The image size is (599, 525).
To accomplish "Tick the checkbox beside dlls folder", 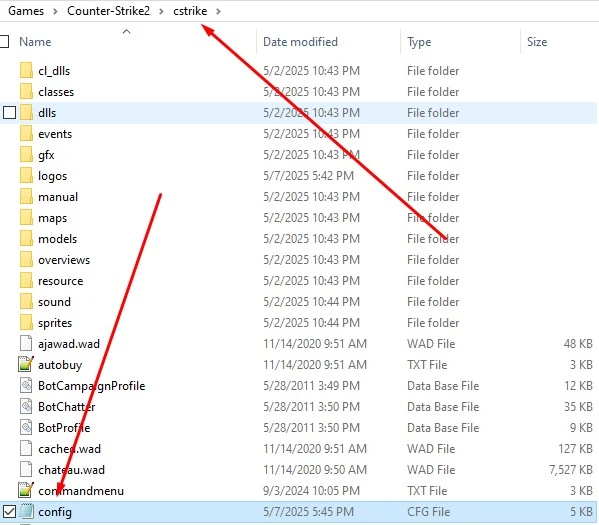I will (9, 113).
